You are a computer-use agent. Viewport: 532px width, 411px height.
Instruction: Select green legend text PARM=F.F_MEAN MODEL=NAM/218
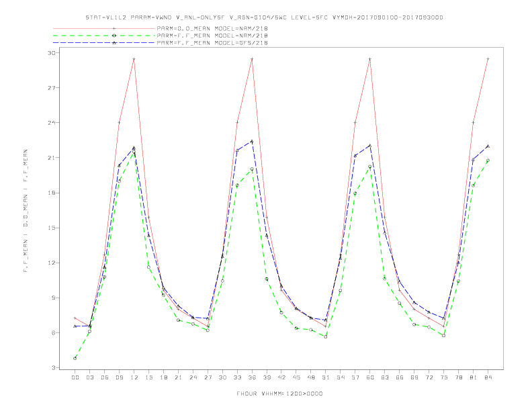click(212, 36)
